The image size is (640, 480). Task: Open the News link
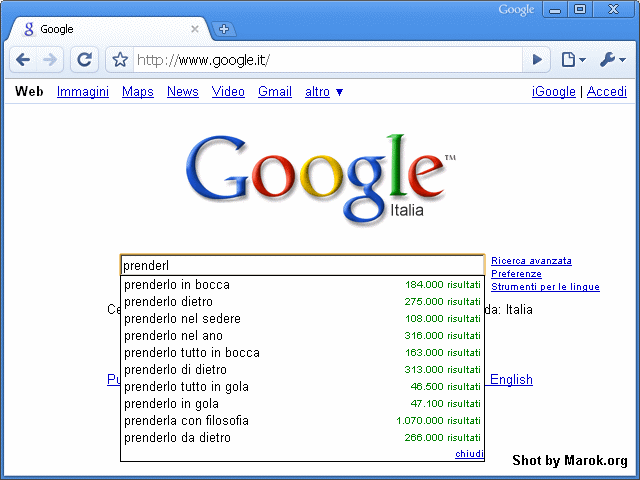point(182,91)
